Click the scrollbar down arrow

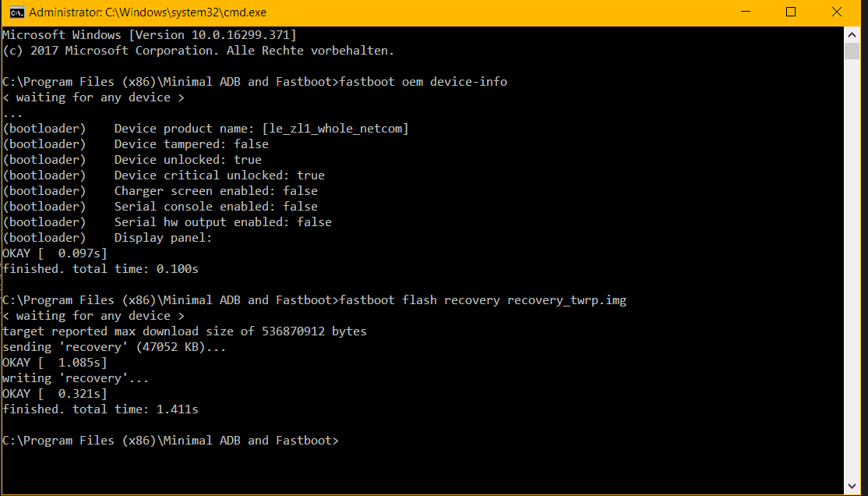852,487
